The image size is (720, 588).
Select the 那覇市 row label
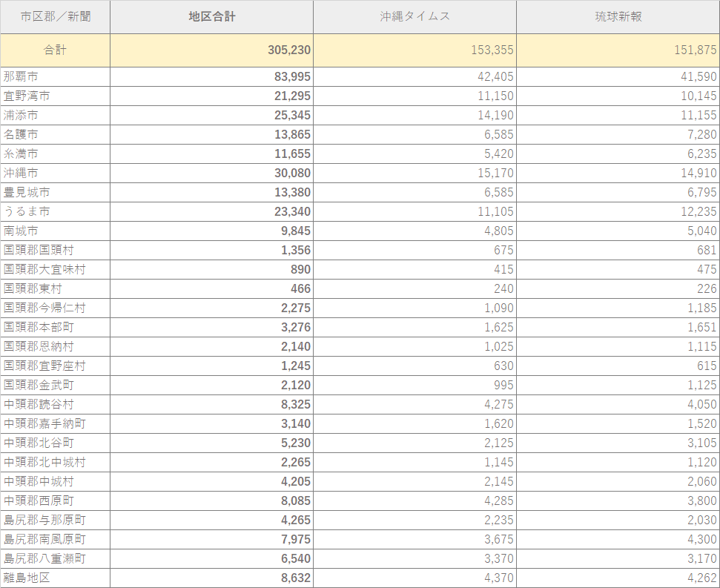21,76
